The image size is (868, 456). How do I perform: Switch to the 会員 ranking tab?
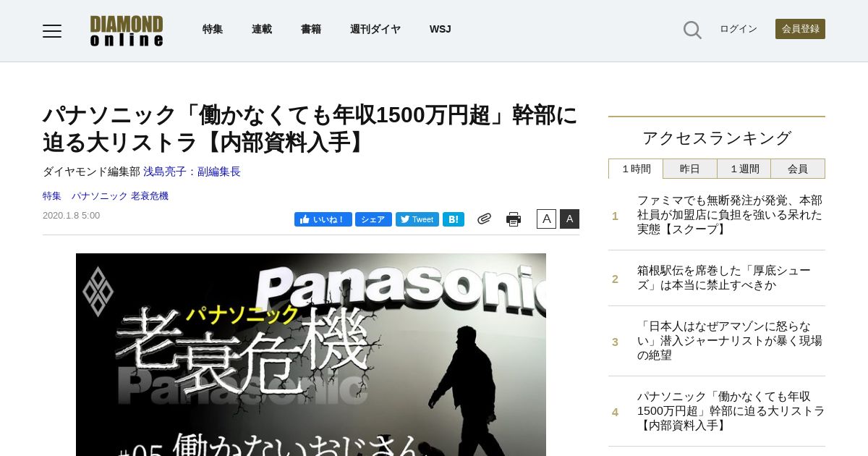(x=798, y=169)
